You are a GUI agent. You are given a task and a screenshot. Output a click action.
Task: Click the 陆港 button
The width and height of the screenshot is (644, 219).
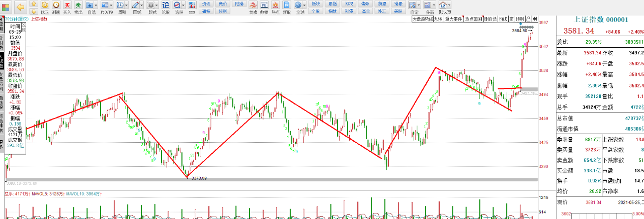pos(239,4)
